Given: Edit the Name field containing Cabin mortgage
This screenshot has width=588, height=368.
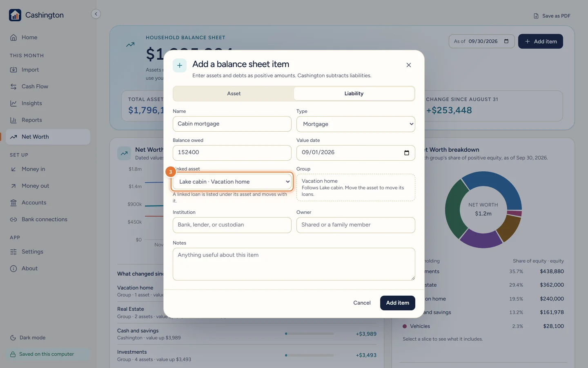Looking at the screenshot, I should [232, 124].
